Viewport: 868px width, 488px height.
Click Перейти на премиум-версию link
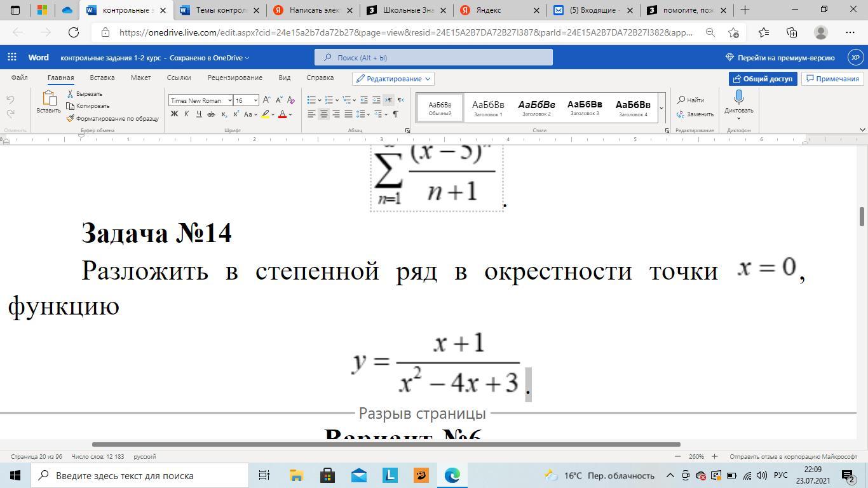tap(780, 57)
